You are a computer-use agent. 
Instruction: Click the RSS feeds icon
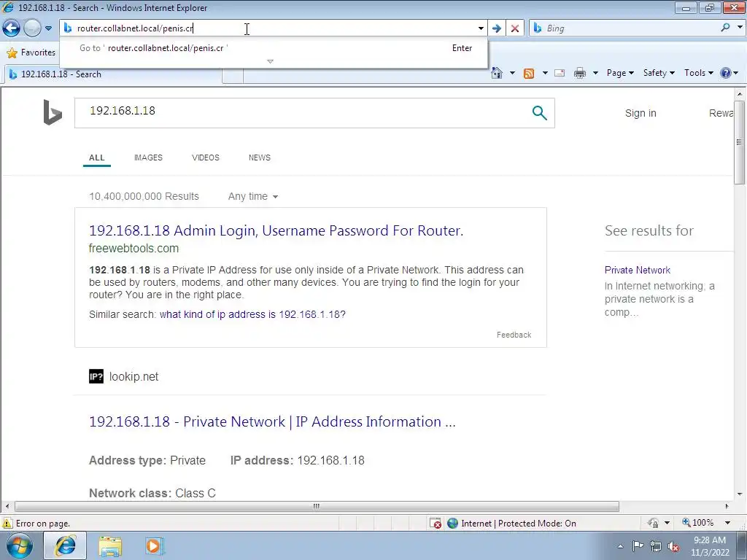click(529, 73)
